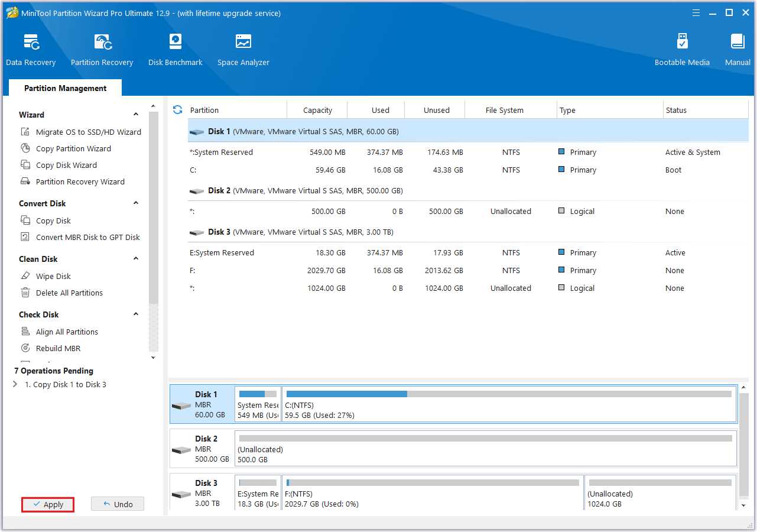The height and width of the screenshot is (532, 757).
Task: Click the 7 Operations Pending heading
Action: pyautogui.click(x=54, y=371)
